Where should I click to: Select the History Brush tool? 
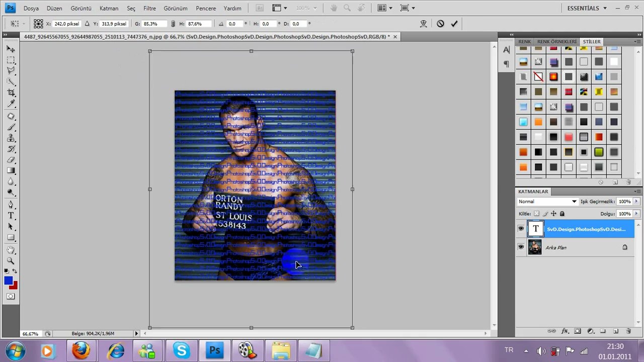point(11,149)
